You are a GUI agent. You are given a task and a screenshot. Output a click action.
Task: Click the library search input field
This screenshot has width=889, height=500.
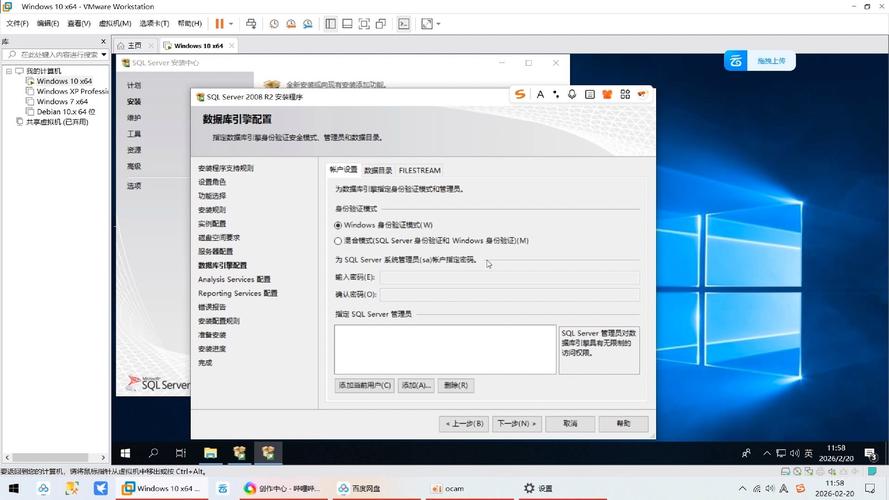pyautogui.click(x=54, y=54)
